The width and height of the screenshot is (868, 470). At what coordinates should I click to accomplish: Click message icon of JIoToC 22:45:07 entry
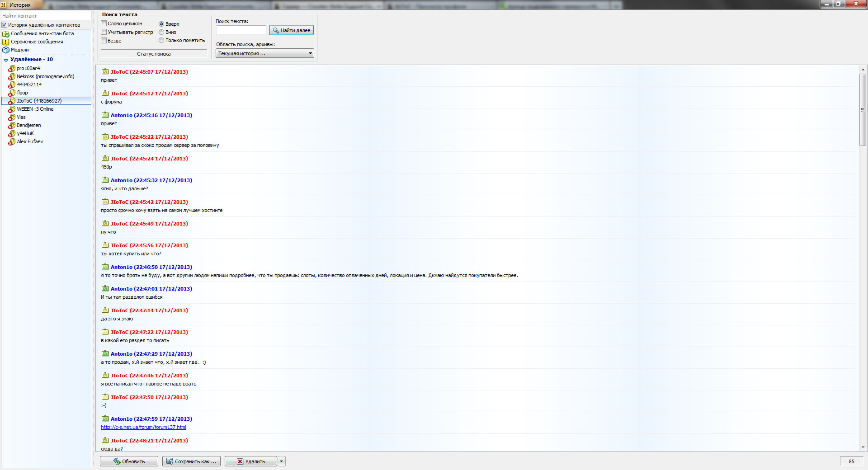[x=105, y=71]
